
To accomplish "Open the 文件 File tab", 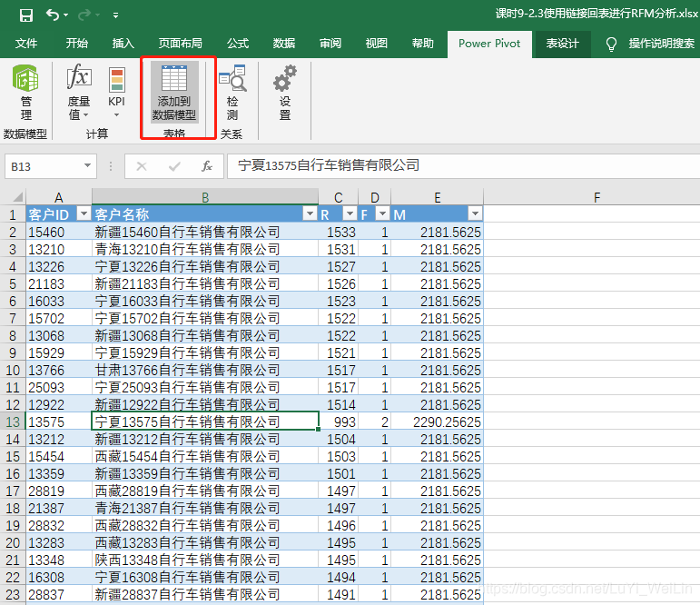I will (26, 44).
